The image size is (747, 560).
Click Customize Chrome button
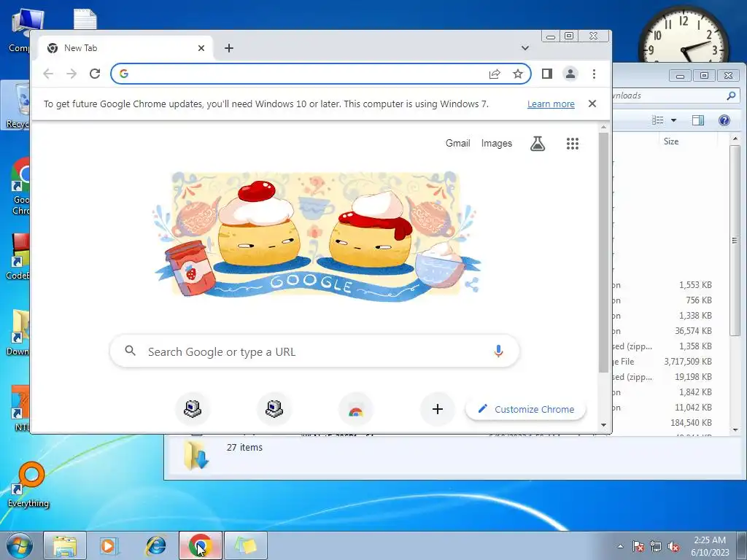point(525,409)
